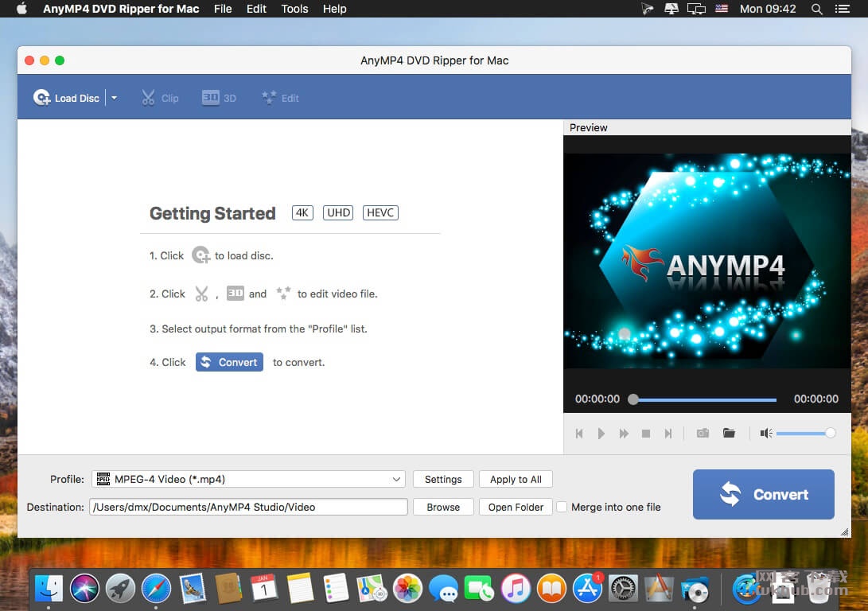Click the Apply to All button
The height and width of the screenshot is (611, 868).
tap(516, 479)
